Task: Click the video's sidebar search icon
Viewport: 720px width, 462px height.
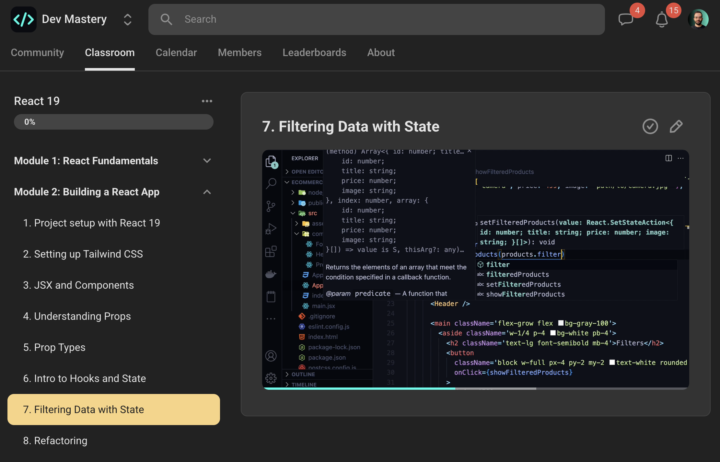Action: [x=271, y=184]
